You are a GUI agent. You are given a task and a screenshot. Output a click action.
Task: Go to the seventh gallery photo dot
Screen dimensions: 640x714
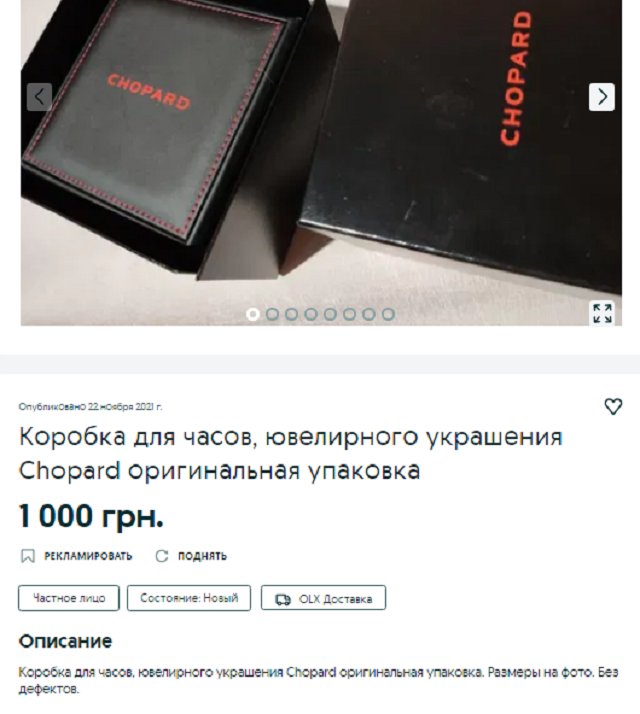pos(369,314)
